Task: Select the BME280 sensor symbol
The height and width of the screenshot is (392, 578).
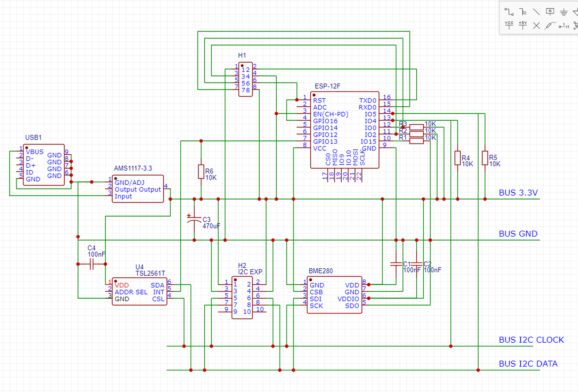Action: pyautogui.click(x=335, y=295)
